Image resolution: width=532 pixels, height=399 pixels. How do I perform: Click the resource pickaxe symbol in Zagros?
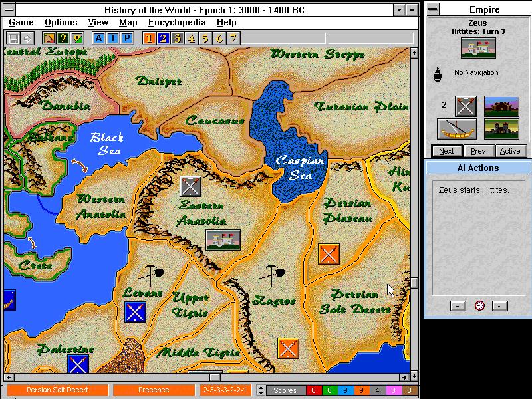pos(272,274)
